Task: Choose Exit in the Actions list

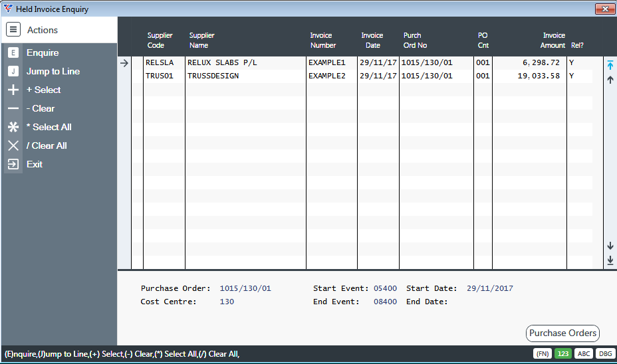Action: coord(34,164)
